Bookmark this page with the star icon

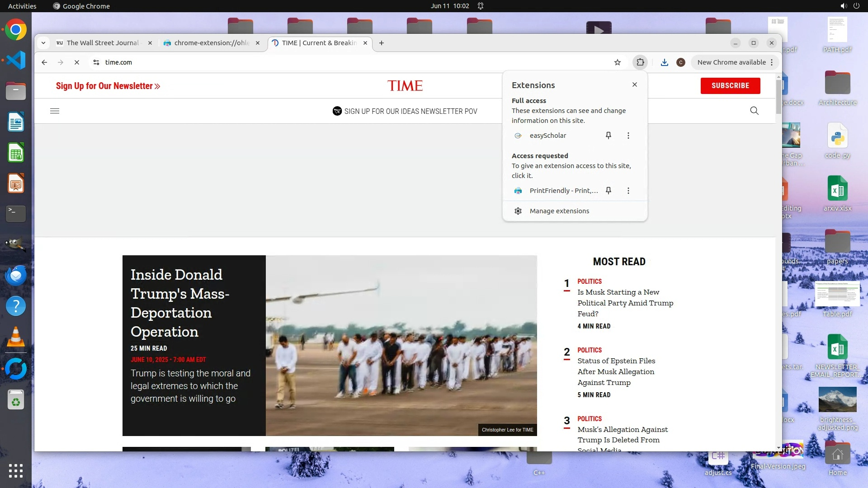pyautogui.click(x=618, y=62)
